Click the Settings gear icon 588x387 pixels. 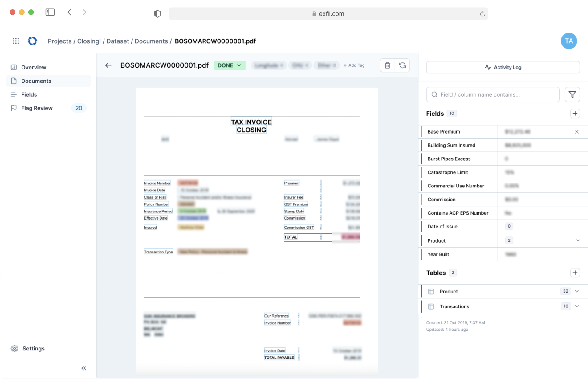coord(14,348)
